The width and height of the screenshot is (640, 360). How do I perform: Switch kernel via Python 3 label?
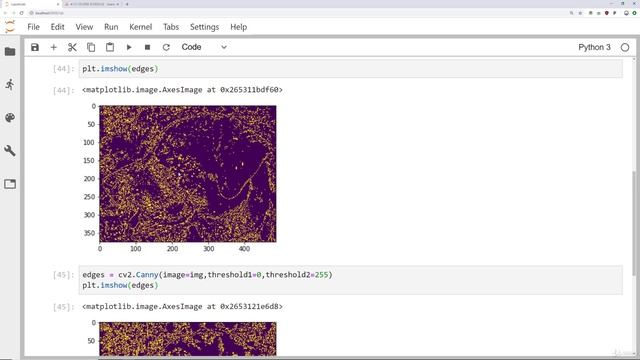pos(594,47)
